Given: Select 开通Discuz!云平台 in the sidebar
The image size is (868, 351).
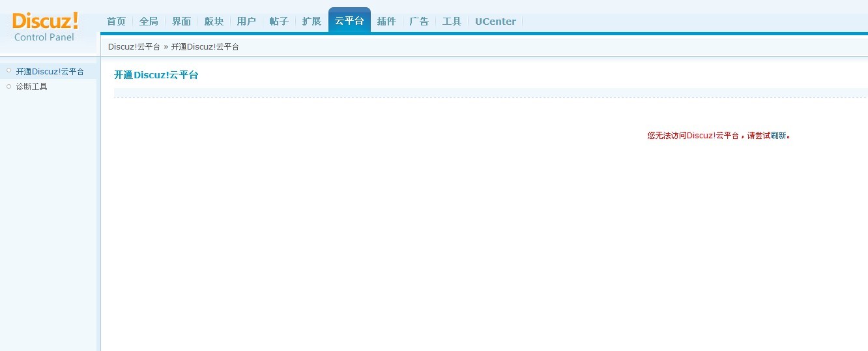Looking at the screenshot, I should point(50,71).
